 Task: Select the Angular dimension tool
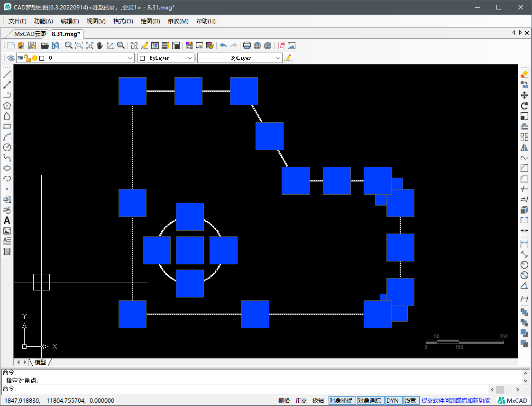pos(524,286)
